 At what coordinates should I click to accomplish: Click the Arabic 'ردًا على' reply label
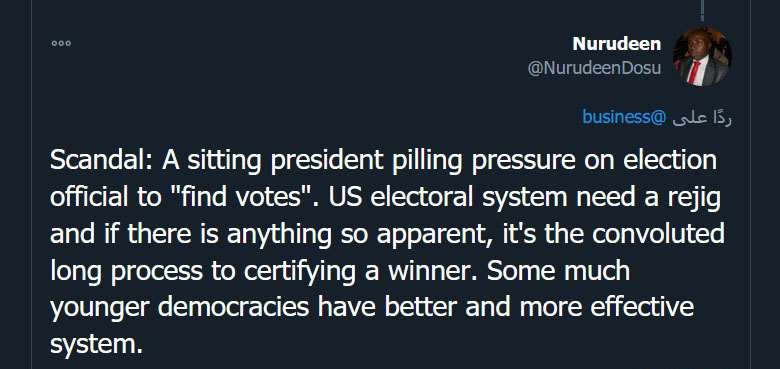702,118
